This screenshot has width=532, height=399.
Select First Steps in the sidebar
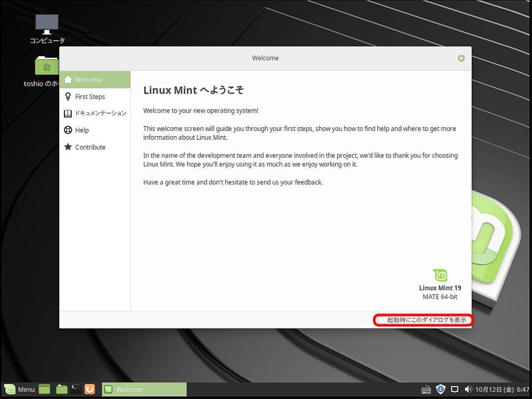tap(90, 96)
